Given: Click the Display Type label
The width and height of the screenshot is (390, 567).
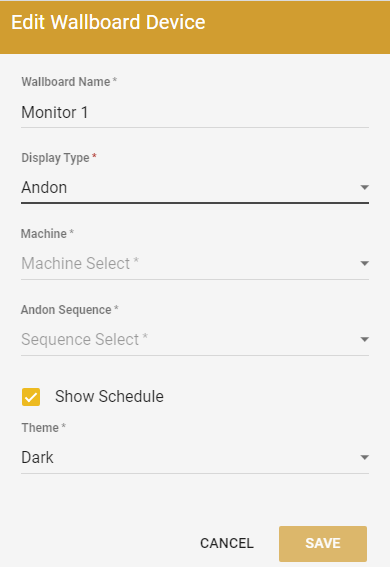Looking at the screenshot, I should tap(55, 158).
